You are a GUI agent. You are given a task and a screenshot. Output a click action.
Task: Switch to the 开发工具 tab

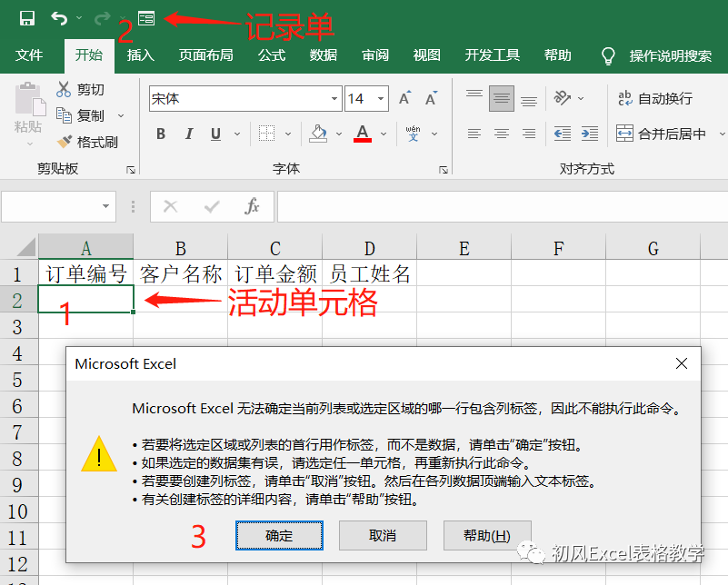[492, 55]
